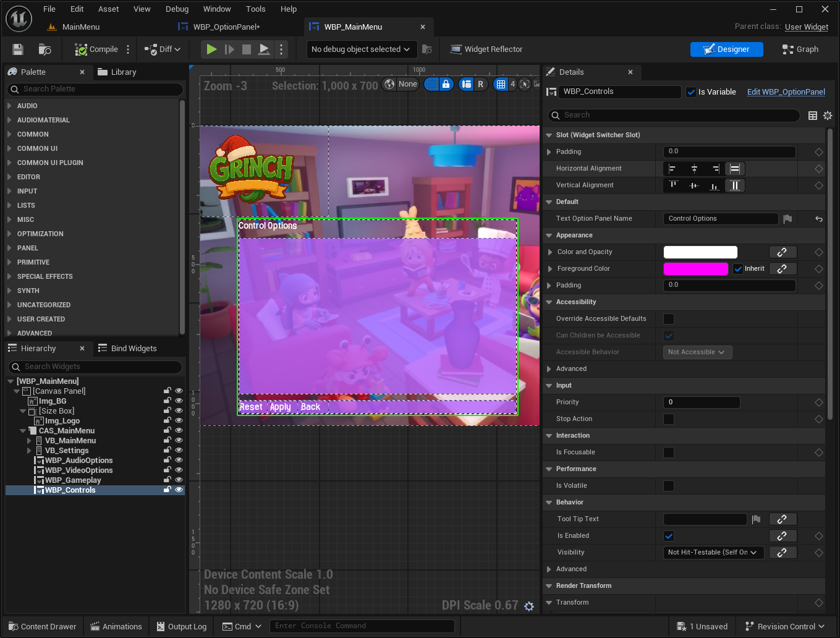Open Widget Reflector

(486, 49)
